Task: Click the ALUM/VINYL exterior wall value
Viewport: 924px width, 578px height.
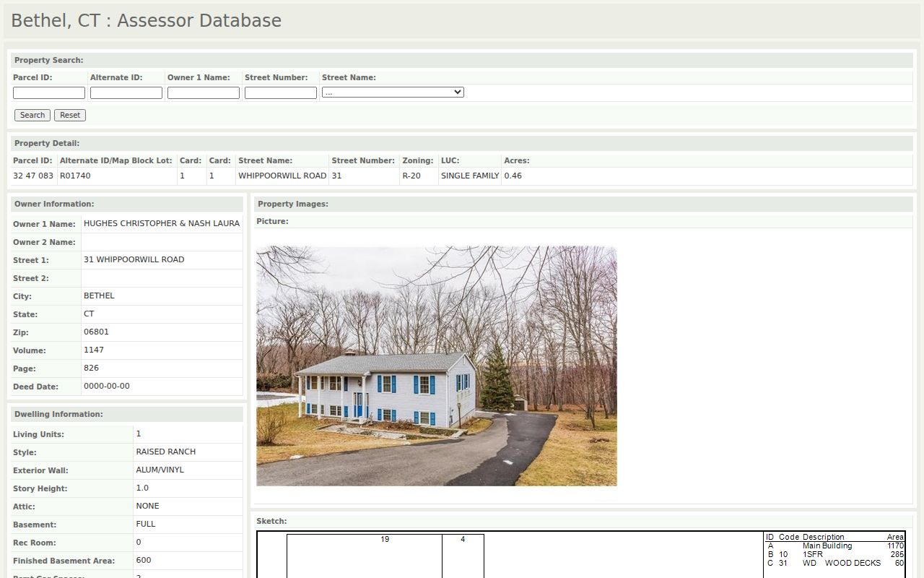Action: 160,470
